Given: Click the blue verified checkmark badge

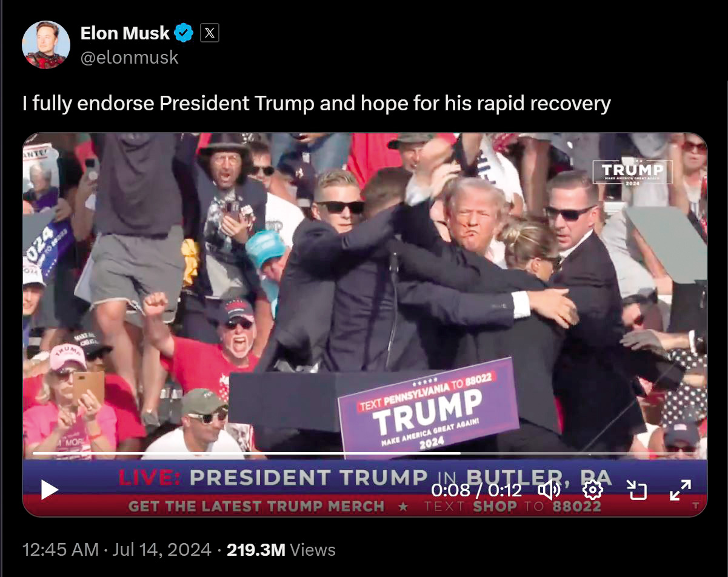Looking at the screenshot, I should [x=184, y=33].
